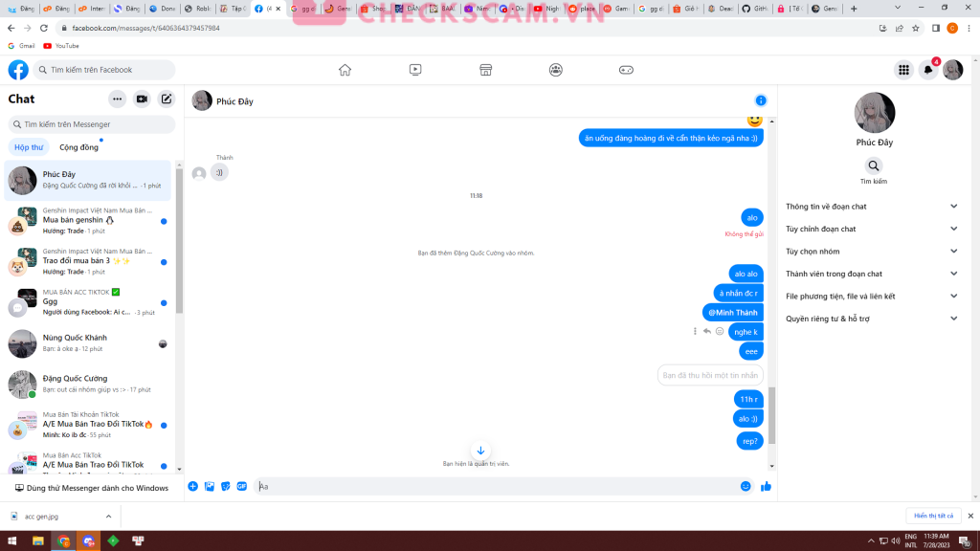Close the downloads bar

click(970, 516)
